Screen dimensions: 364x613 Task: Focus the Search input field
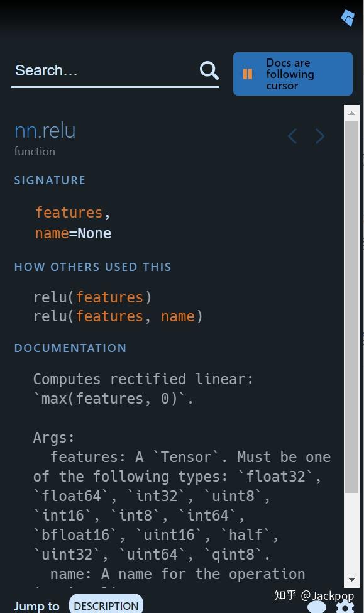coord(105,71)
